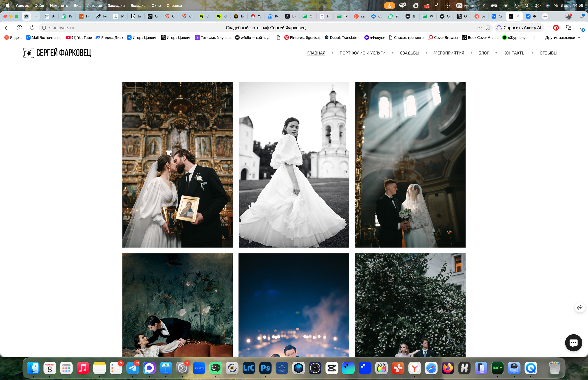Open the three-dots page menu in the address bar
This screenshot has width=588, height=380.
pos(479,28)
